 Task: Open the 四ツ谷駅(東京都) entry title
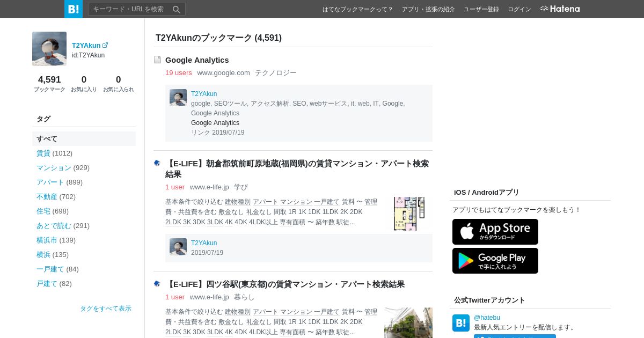(x=285, y=284)
